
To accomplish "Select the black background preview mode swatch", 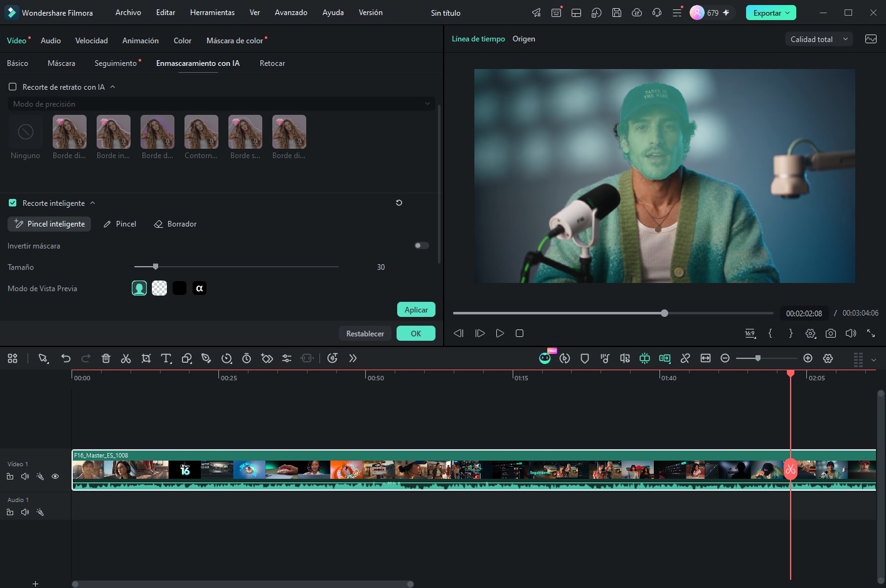I will click(179, 288).
